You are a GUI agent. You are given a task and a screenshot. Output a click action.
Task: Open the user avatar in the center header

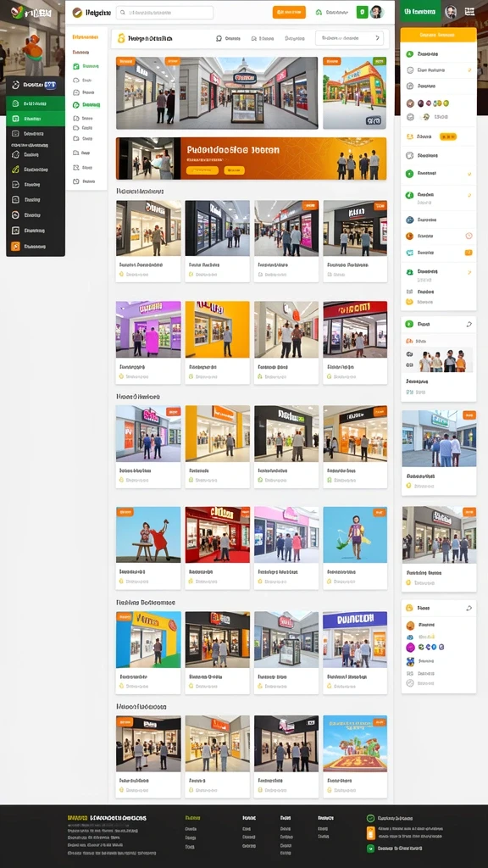pyautogui.click(x=377, y=12)
